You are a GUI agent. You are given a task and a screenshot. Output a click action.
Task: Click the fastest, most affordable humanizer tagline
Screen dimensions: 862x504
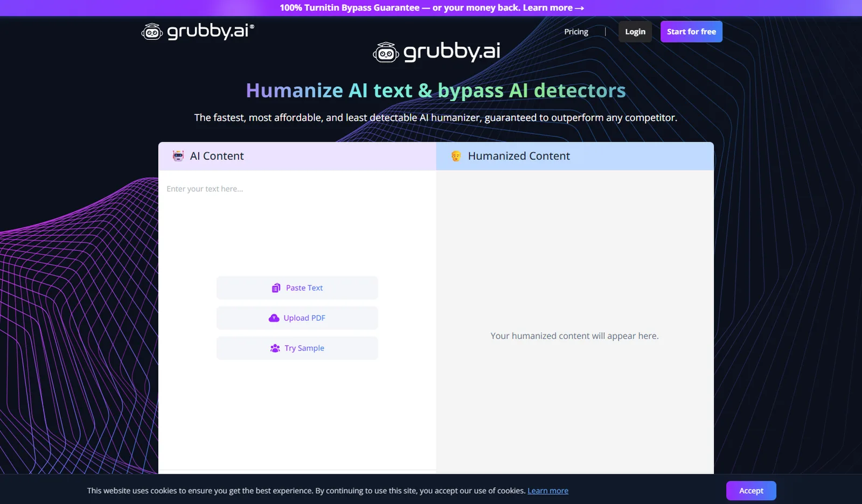point(435,117)
